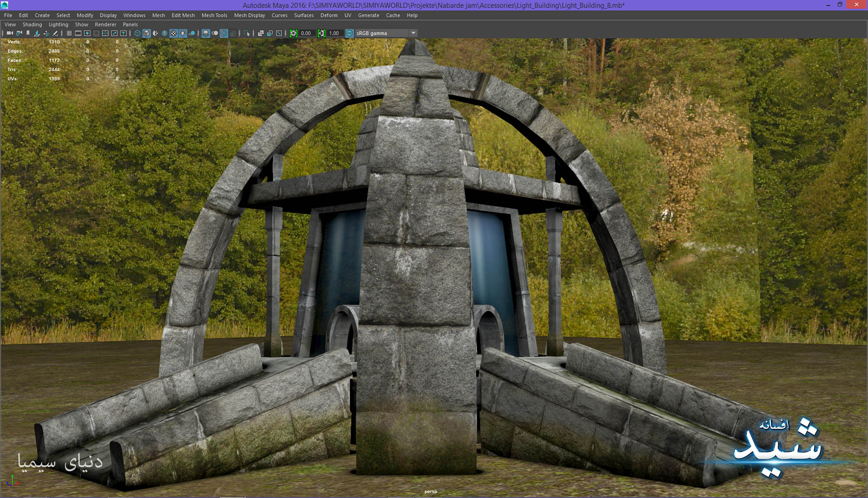Click the gamma value field showing 1.00
Image resolution: width=868 pixels, height=498 pixels.
[x=334, y=33]
